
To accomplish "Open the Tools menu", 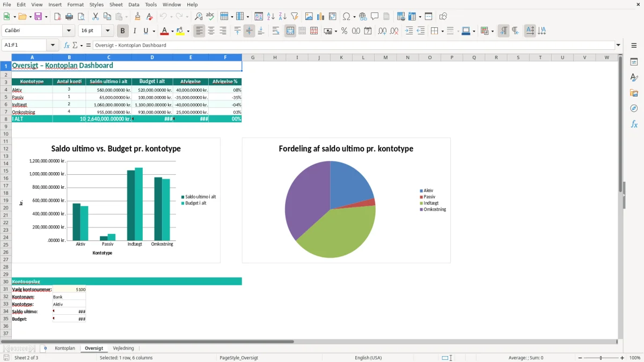I will pos(151,4).
